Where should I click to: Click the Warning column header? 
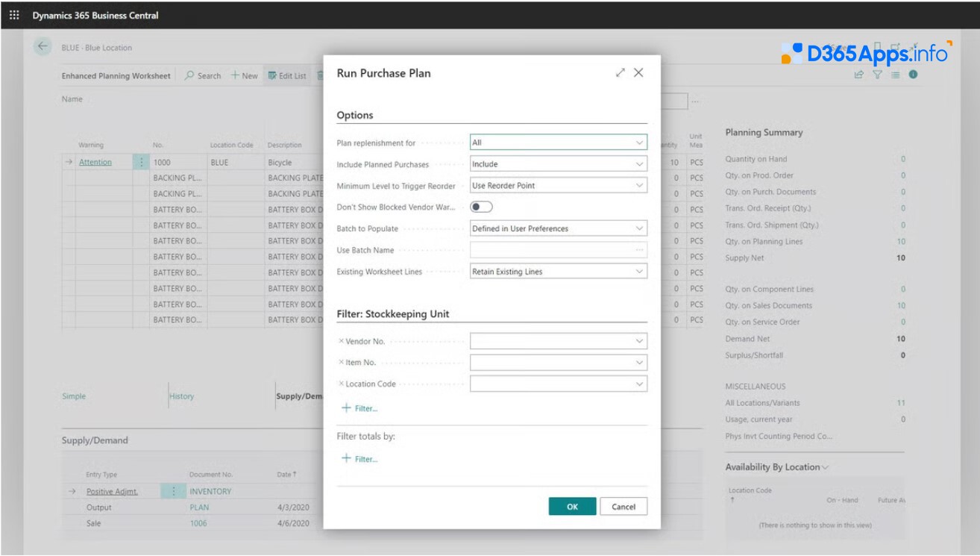click(91, 145)
